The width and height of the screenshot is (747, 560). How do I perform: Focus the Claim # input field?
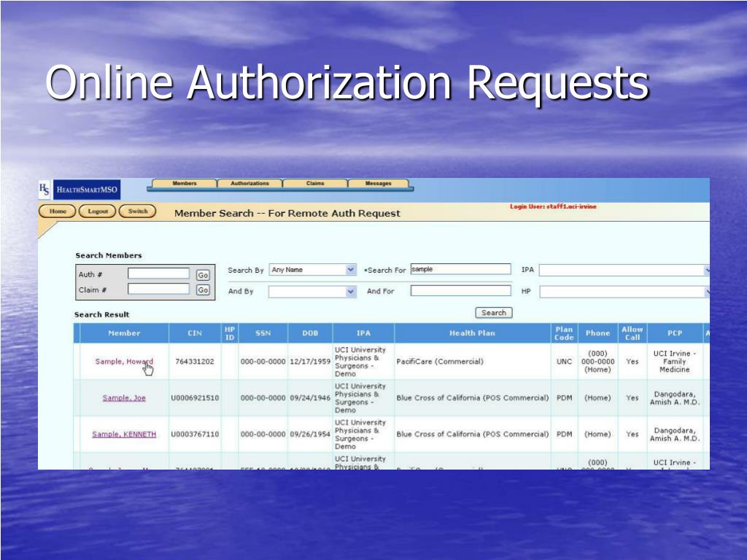click(158, 289)
